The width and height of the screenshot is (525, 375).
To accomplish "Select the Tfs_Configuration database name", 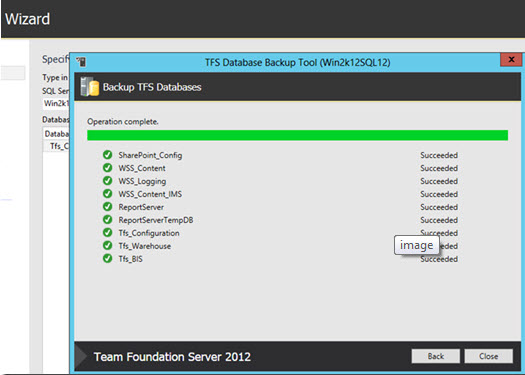I will (149, 233).
